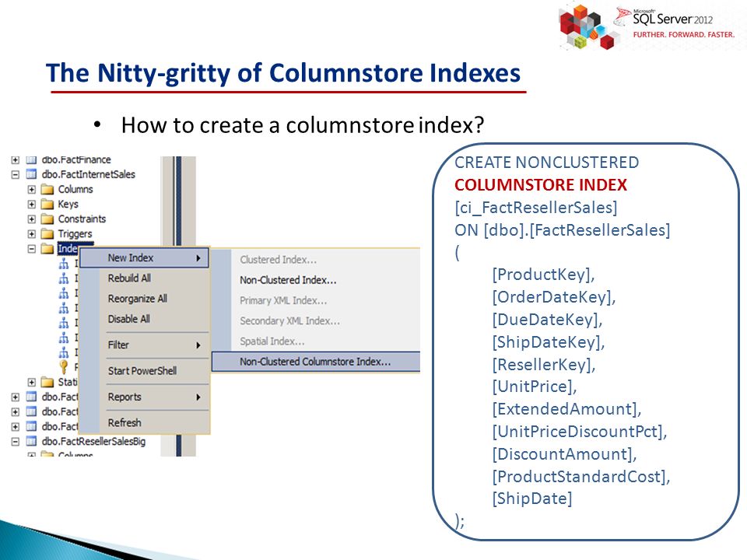The image size is (747, 560).
Task: Click the Indexes folder icon
Action: [47, 249]
